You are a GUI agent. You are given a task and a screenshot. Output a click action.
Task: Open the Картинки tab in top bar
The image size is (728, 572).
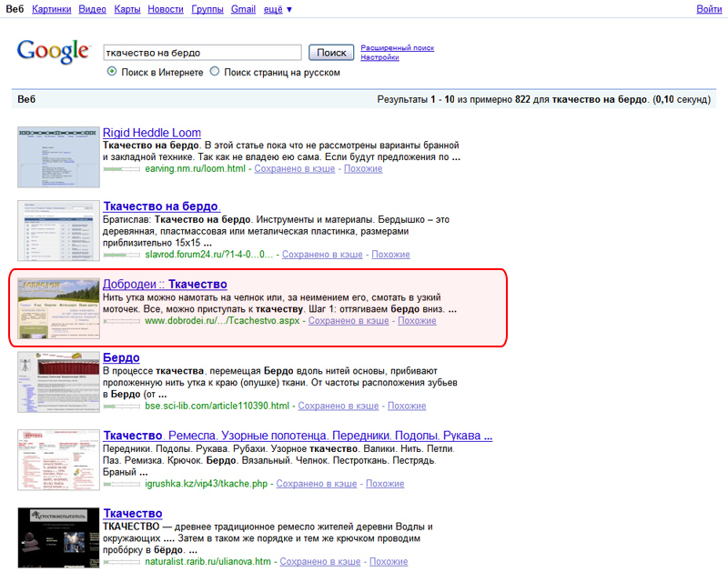(51, 9)
